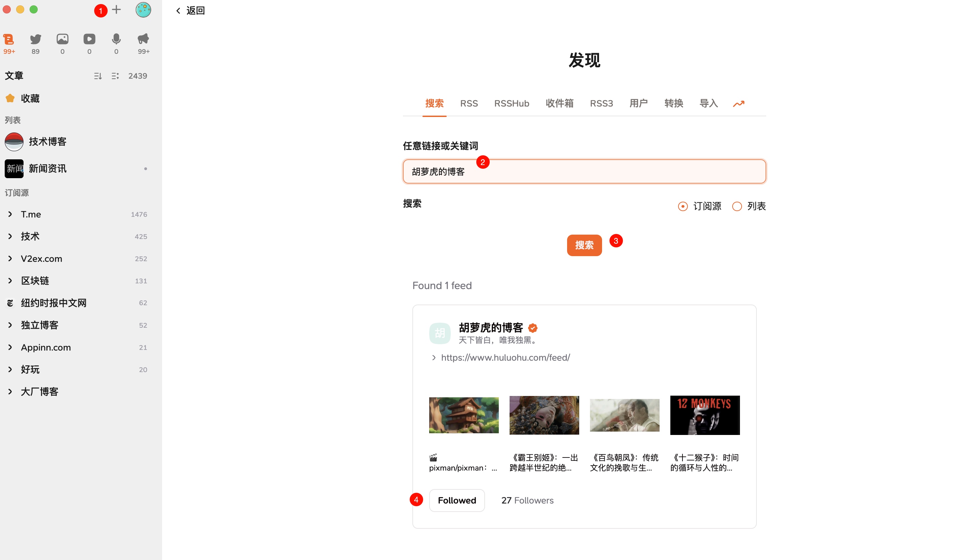The image size is (966, 560).
Task: Select the Audio microphone view icon
Action: (x=116, y=39)
